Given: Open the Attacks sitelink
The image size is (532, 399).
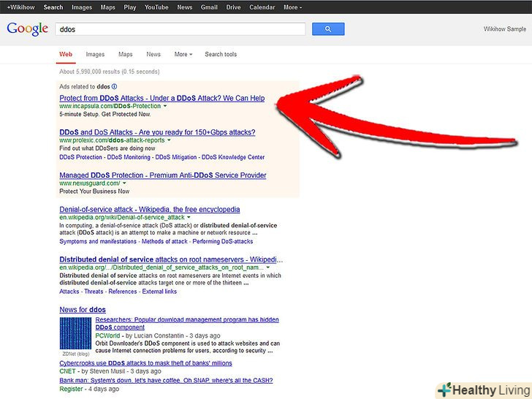Looking at the screenshot, I should click(69, 292).
